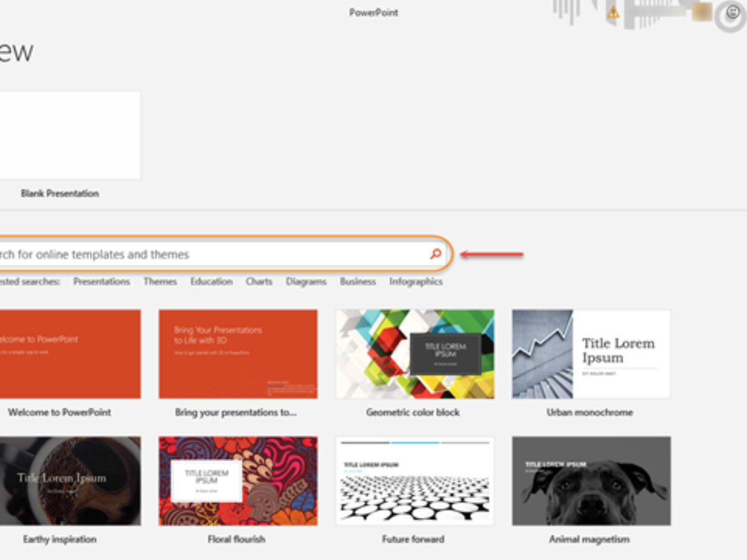Open the Welcome to PowerPoint template
This screenshot has height=560, width=747.
[70, 354]
